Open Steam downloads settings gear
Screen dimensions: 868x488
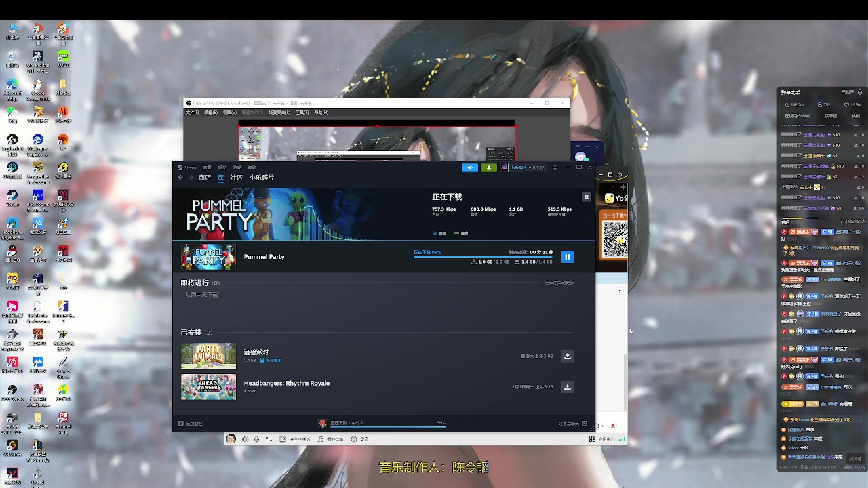click(587, 197)
